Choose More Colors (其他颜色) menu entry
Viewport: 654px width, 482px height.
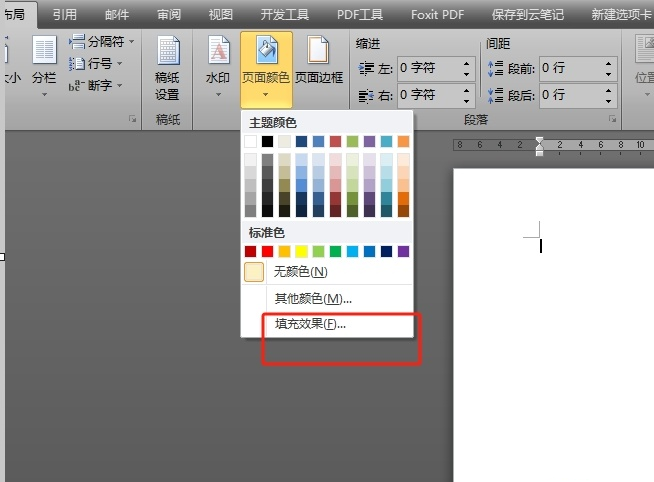pos(327,299)
